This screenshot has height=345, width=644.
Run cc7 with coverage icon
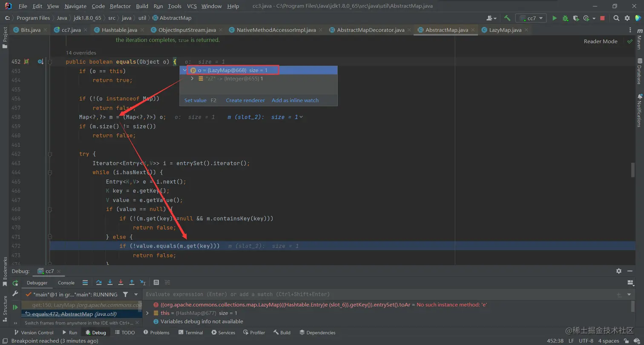(576, 18)
